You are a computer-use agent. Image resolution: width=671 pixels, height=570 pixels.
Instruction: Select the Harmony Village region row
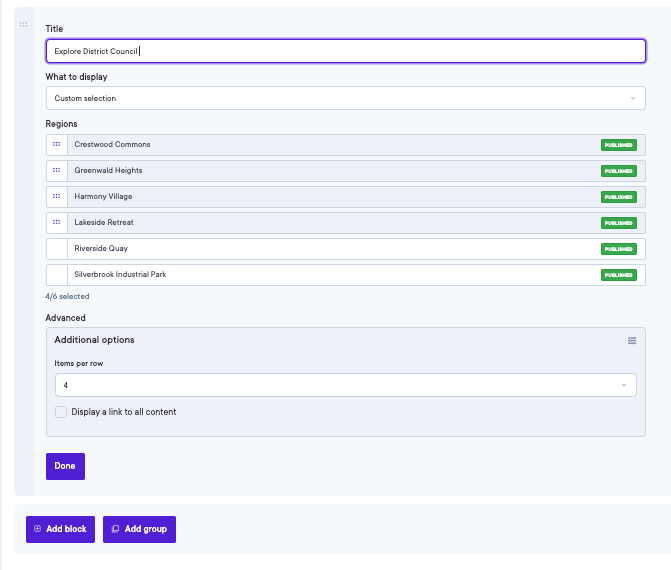(x=330, y=197)
